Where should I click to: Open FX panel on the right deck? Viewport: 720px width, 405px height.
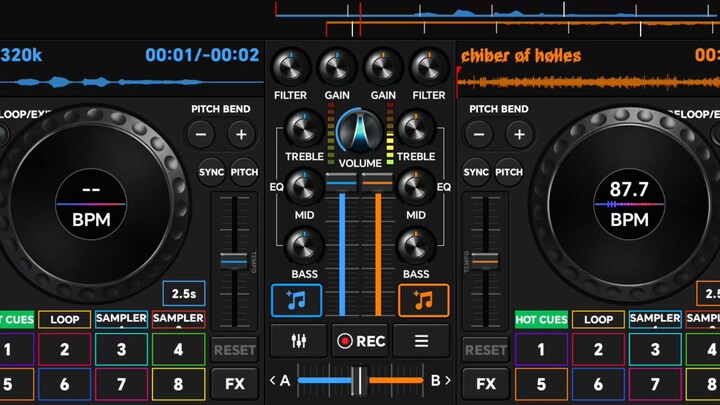(x=486, y=383)
